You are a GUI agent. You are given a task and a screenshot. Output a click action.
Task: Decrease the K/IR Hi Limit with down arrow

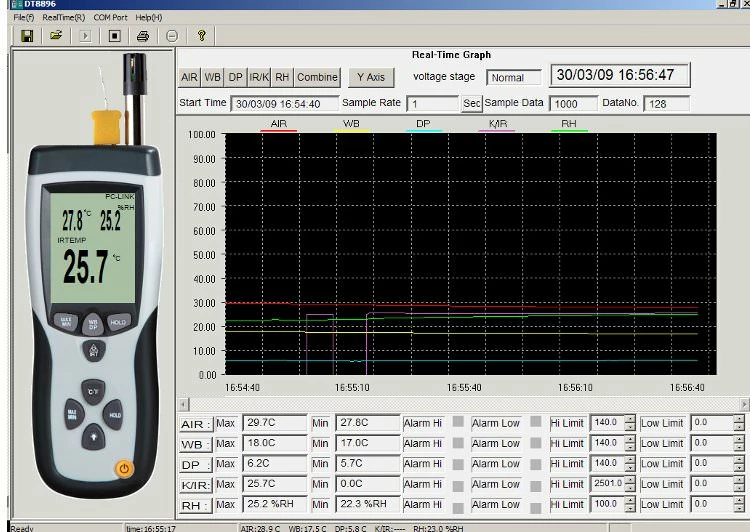[629, 488]
